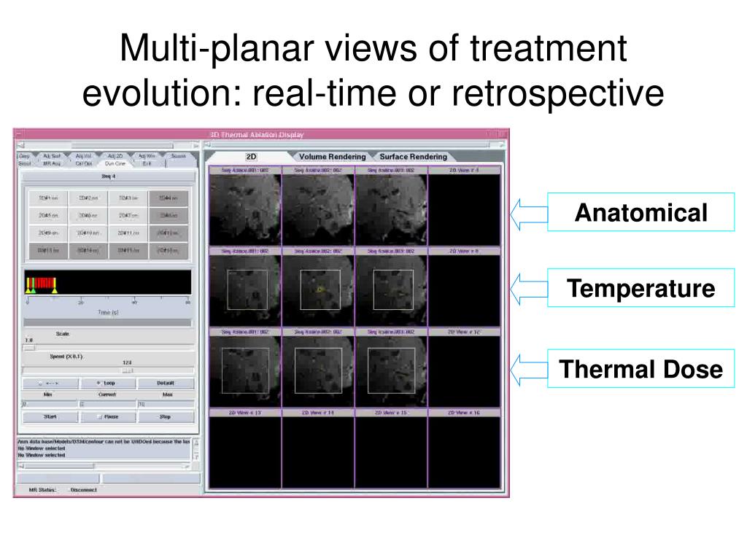
Task: Click up arrow of message log scrollbar
Action: coord(196,443)
